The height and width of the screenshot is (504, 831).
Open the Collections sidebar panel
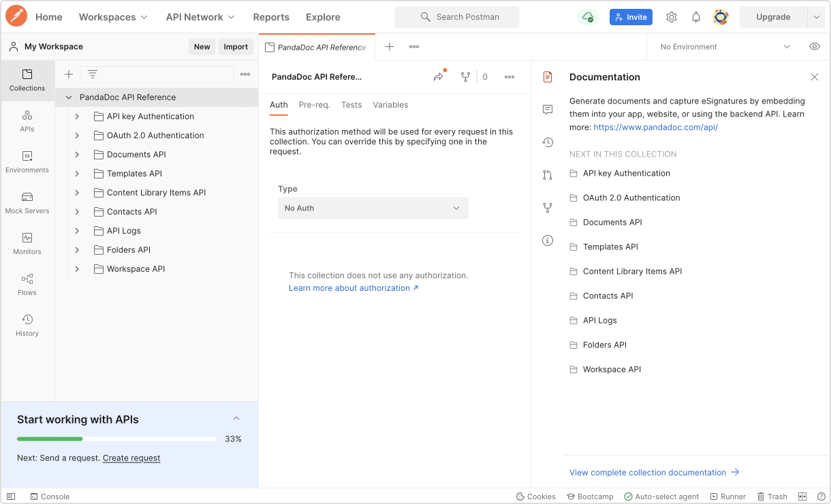(27, 80)
